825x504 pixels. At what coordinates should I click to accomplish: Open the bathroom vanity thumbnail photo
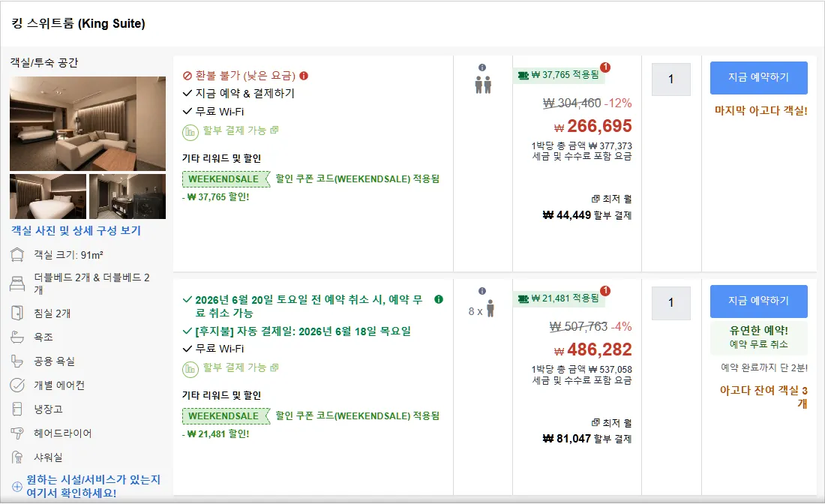pos(127,196)
